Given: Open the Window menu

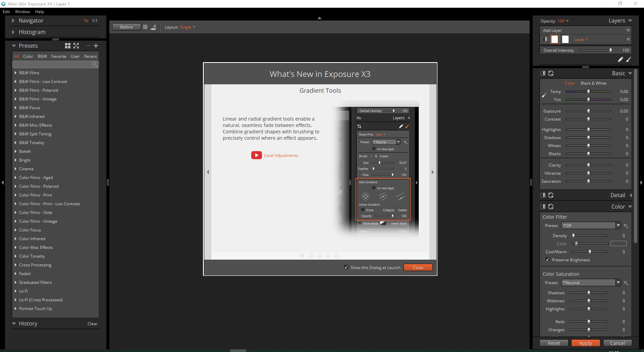Looking at the screenshot, I should (22, 11).
